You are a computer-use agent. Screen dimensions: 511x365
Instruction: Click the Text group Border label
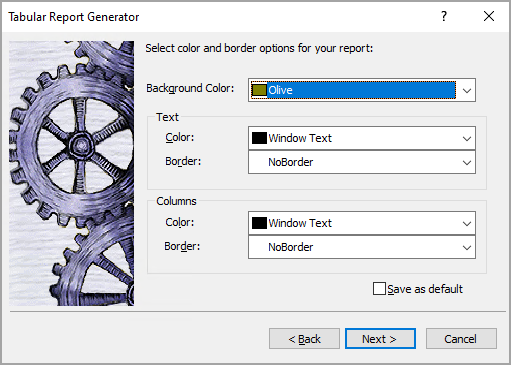183,161
